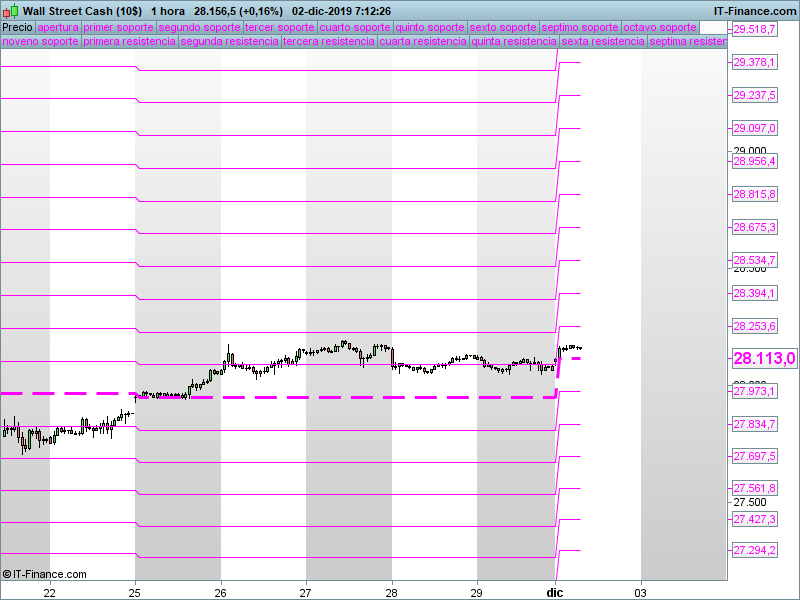The image size is (800, 600).
Task: Click the 27.500 axis value
Action: (x=749, y=502)
